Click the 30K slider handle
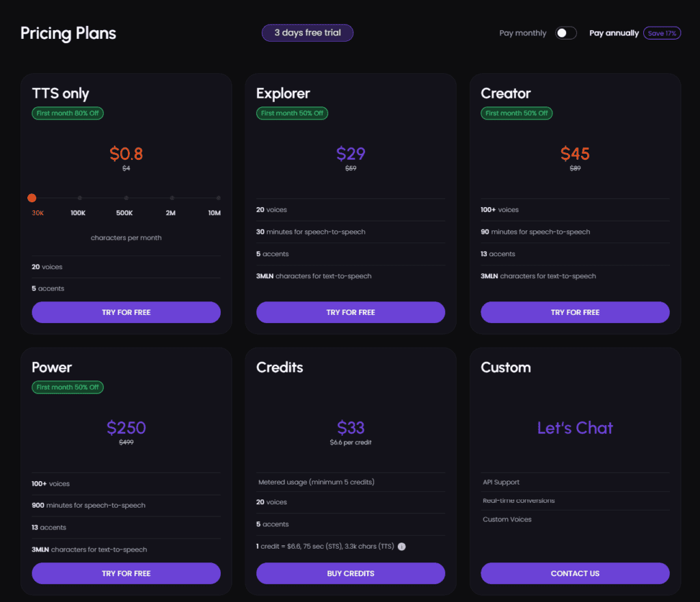700x602 pixels. click(31, 197)
